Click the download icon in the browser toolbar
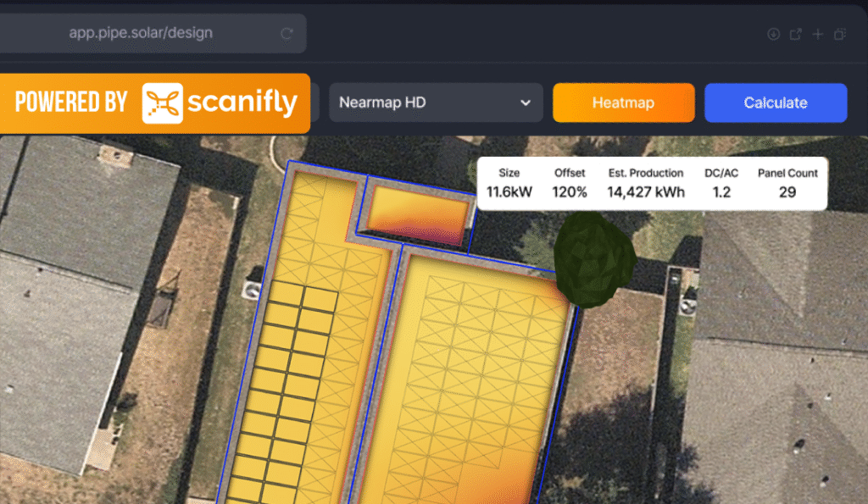 click(x=773, y=34)
